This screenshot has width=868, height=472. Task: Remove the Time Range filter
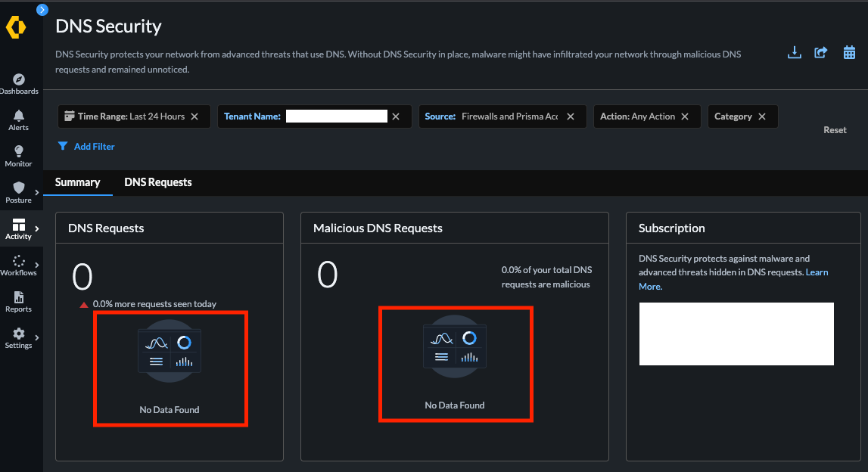point(195,116)
